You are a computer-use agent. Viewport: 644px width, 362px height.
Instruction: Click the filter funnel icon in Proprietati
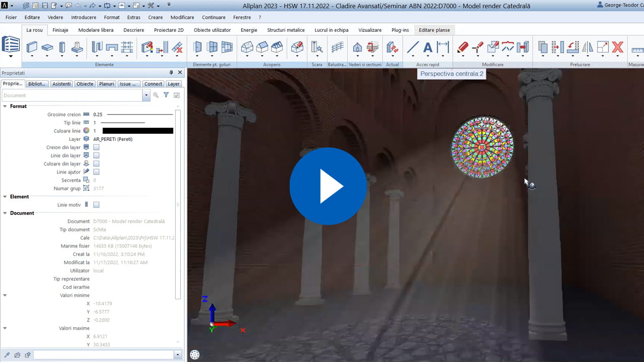tap(166, 95)
